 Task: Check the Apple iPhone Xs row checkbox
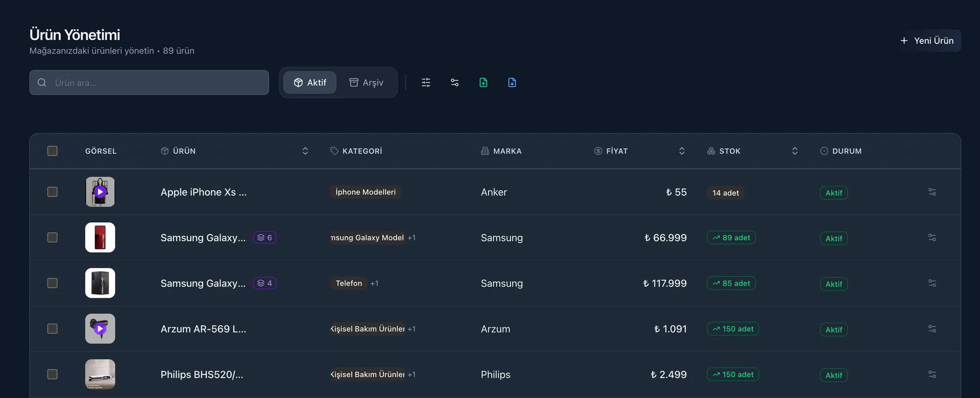[x=53, y=192]
